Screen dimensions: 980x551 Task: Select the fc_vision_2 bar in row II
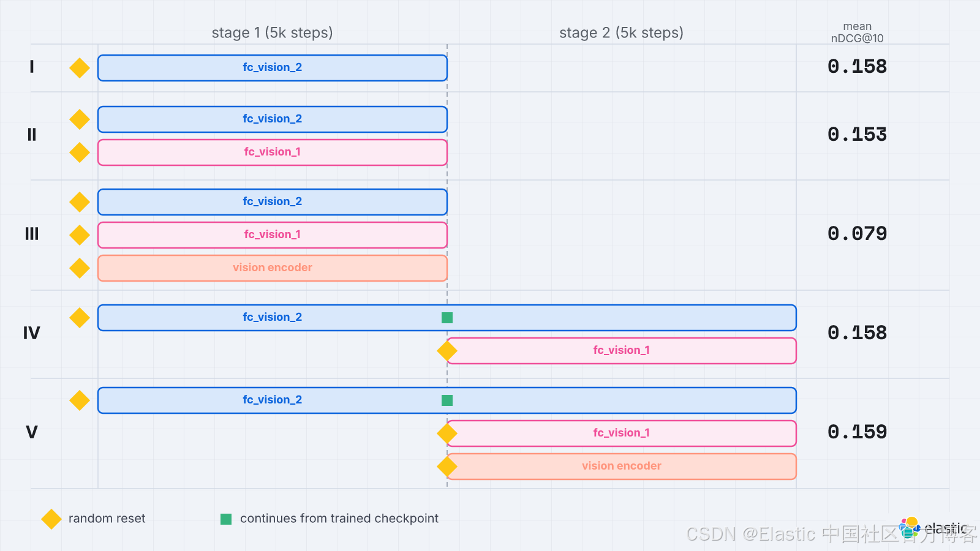[273, 119]
